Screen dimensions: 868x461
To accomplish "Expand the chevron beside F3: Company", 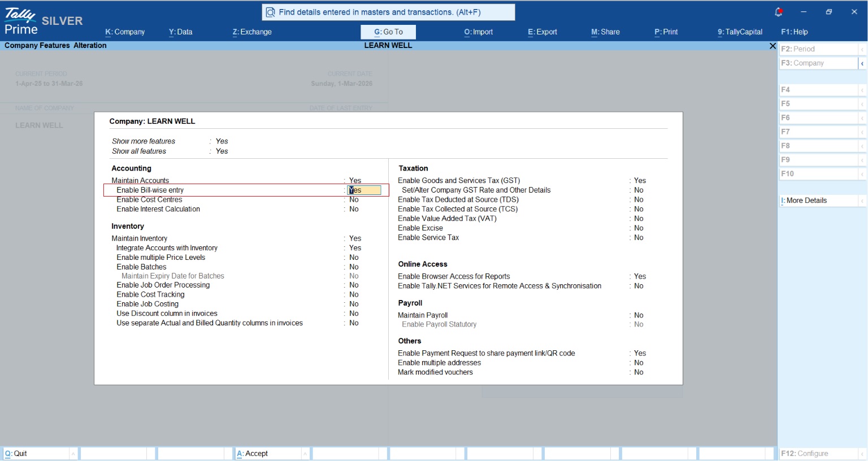I will point(862,63).
